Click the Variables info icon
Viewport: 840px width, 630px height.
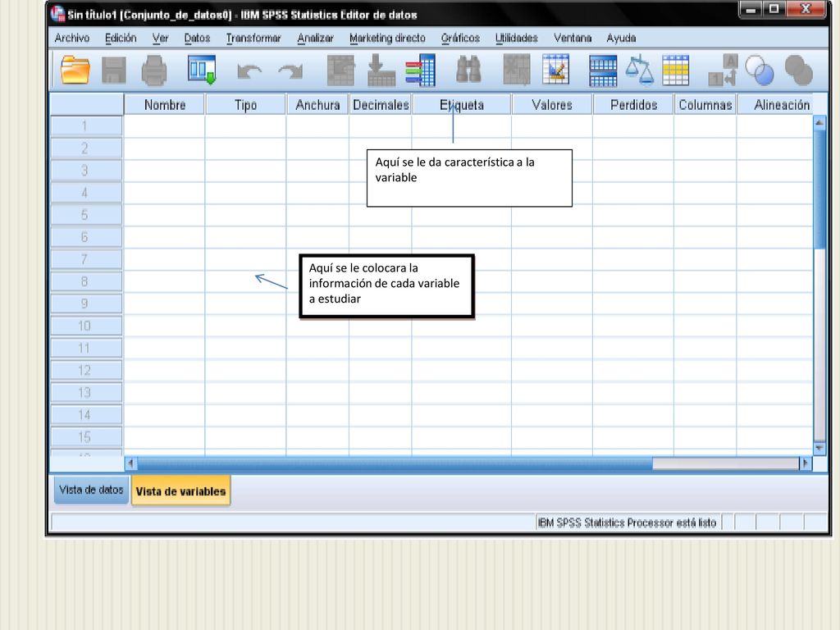pyautogui.click(x=421, y=71)
